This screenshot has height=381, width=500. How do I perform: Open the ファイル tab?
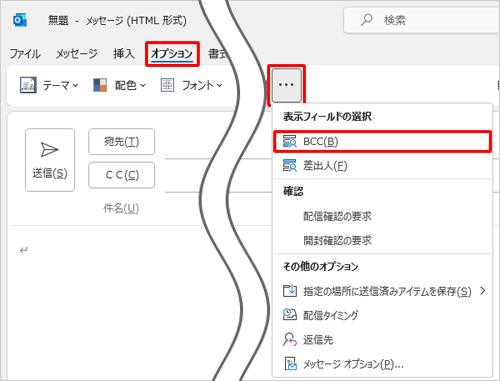pyautogui.click(x=25, y=54)
